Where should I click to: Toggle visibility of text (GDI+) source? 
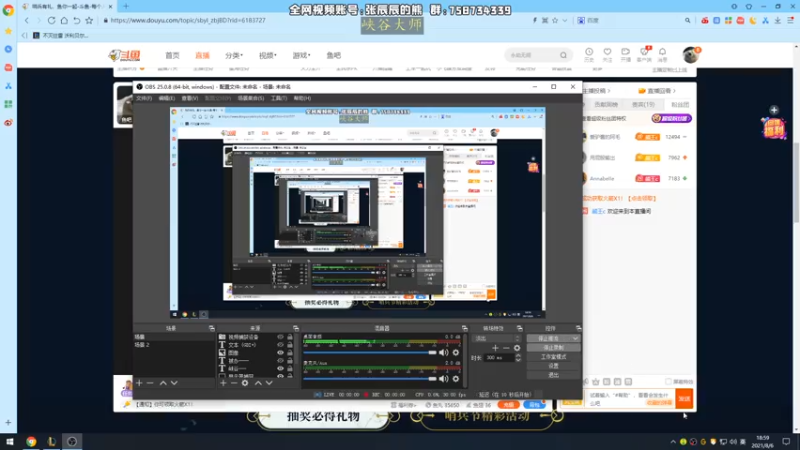click(x=280, y=345)
